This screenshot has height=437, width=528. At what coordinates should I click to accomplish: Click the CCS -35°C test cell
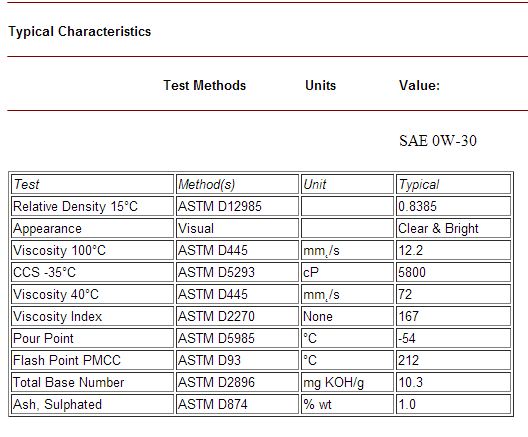92,272
